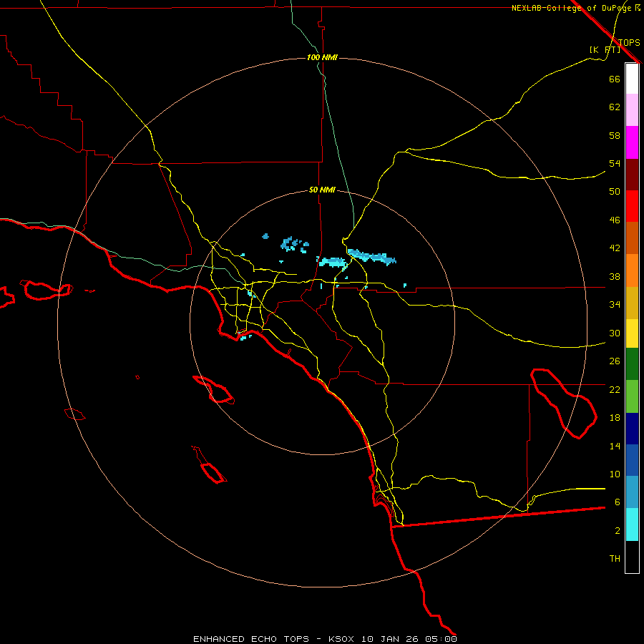Image resolution: width=644 pixels, height=644 pixels.
Task: Click the bright red legend swatch
Action: pos(632,206)
